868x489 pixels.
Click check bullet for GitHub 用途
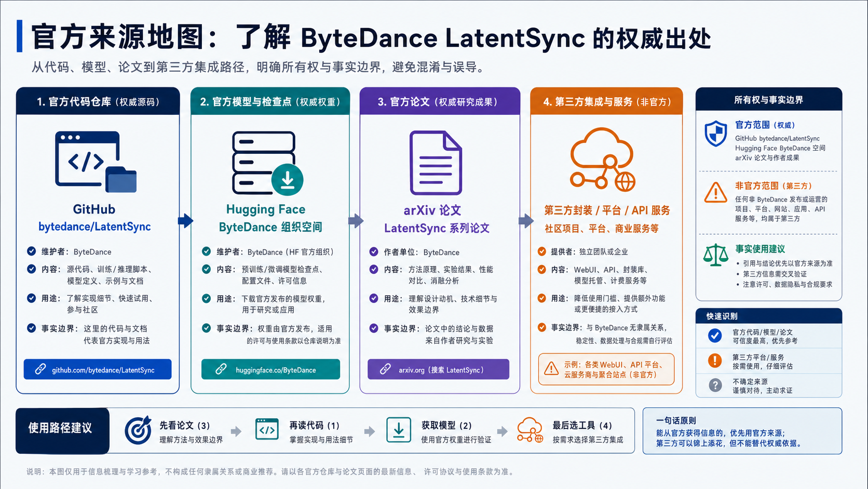click(x=32, y=298)
